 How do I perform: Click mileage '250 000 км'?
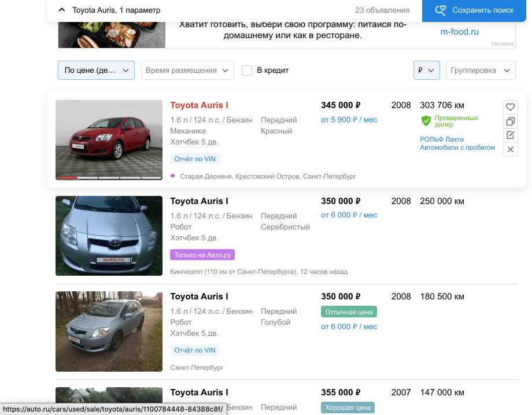click(442, 201)
